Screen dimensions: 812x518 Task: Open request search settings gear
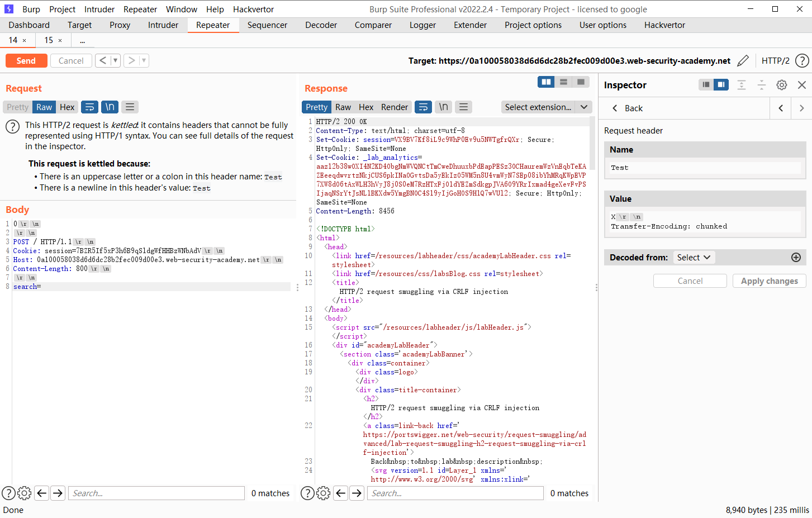(24, 493)
